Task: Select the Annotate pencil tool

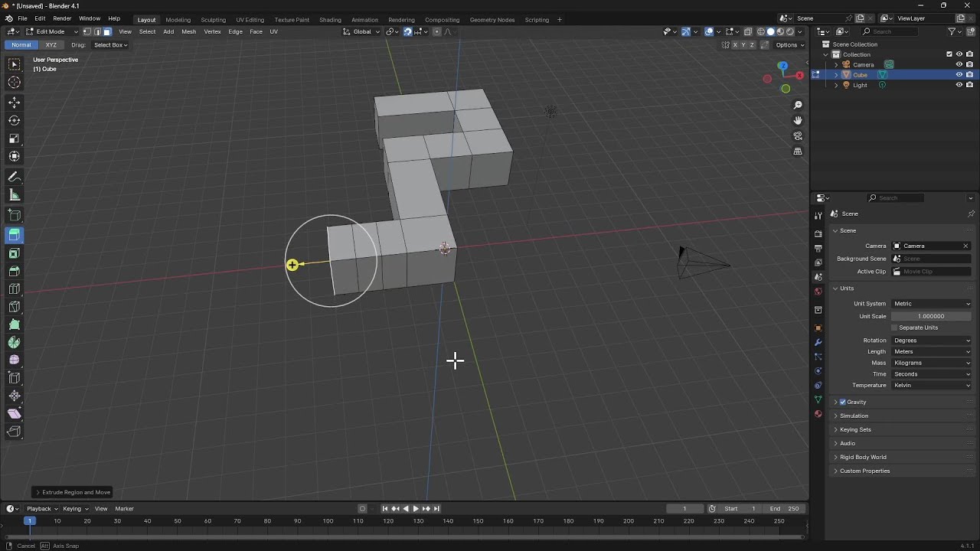Action: click(x=15, y=177)
